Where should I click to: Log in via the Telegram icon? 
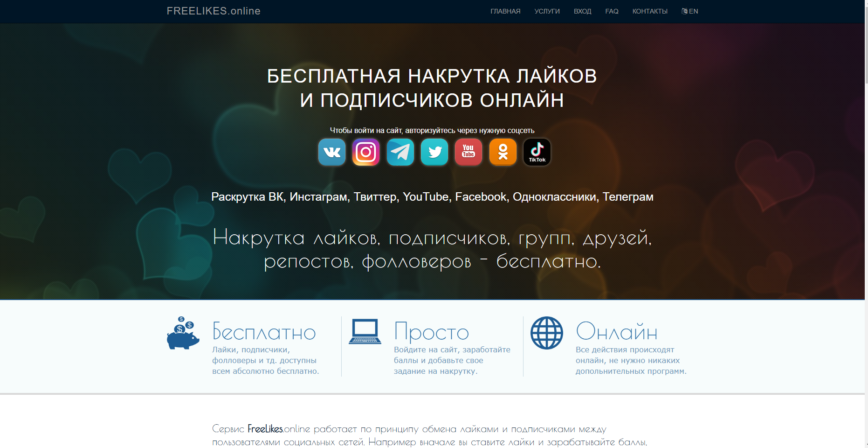400,152
